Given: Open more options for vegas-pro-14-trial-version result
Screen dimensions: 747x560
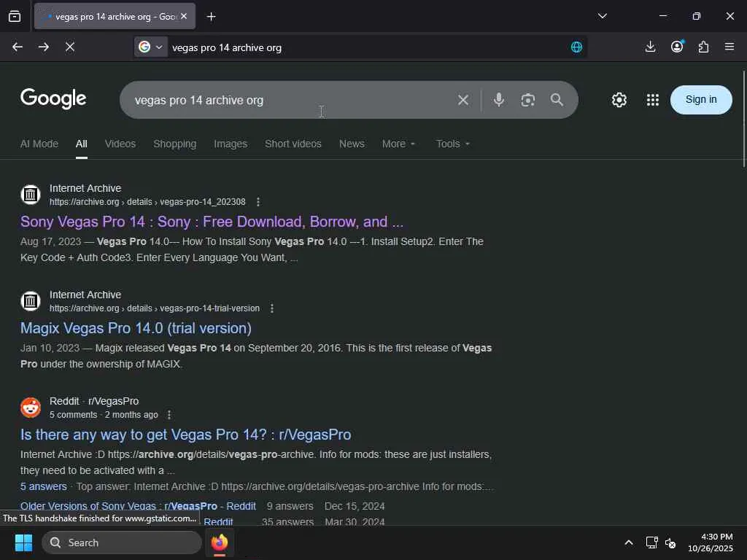Looking at the screenshot, I should pyautogui.click(x=272, y=308).
